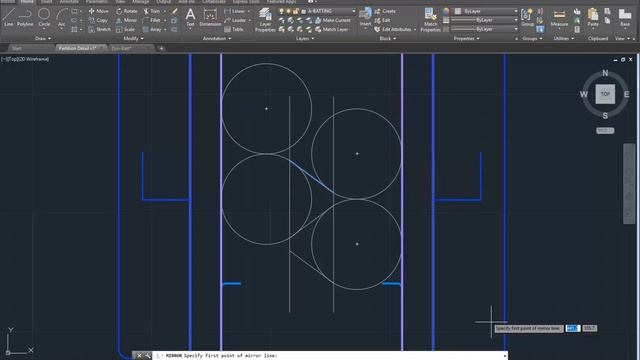
Task: Activate the Arc tool
Action: pos(62,17)
